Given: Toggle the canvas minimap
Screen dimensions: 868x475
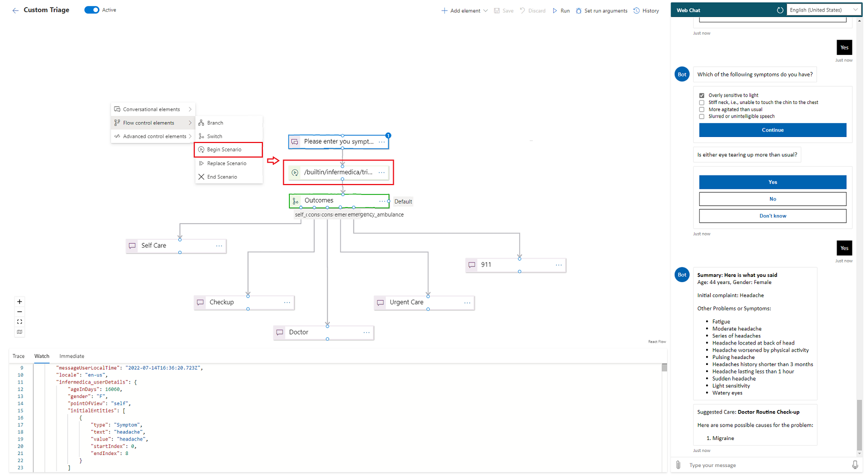Looking at the screenshot, I should pos(19,331).
